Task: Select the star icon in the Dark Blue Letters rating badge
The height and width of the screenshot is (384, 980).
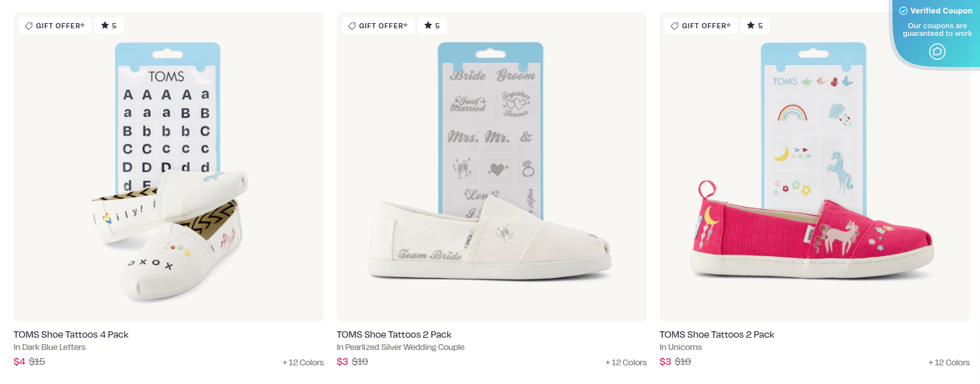Action: click(106, 25)
